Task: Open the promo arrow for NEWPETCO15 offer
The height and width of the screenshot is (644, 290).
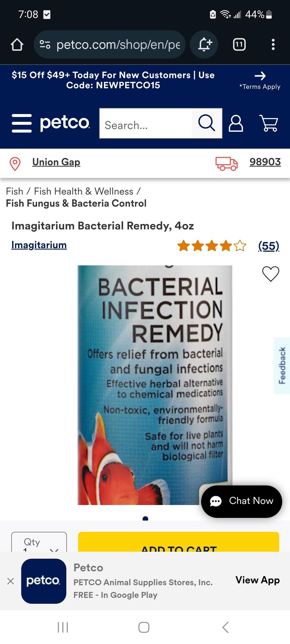Action: (x=260, y=76)
